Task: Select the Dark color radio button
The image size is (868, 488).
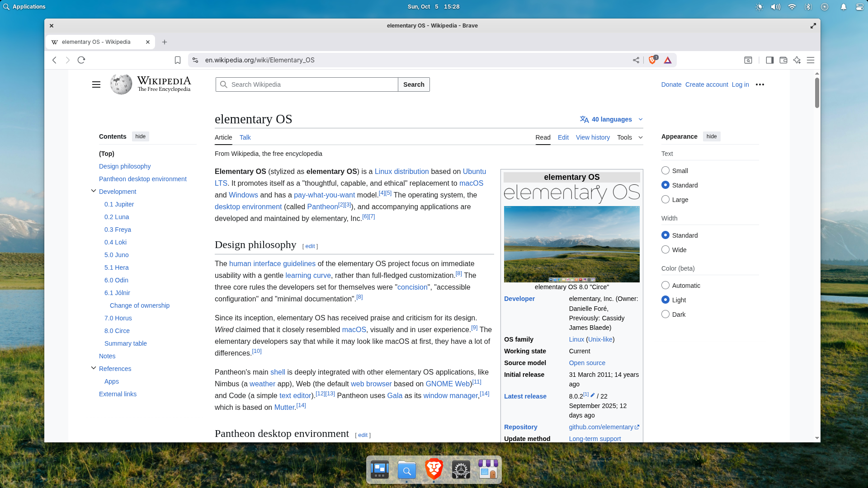Action: coord(665,314)
